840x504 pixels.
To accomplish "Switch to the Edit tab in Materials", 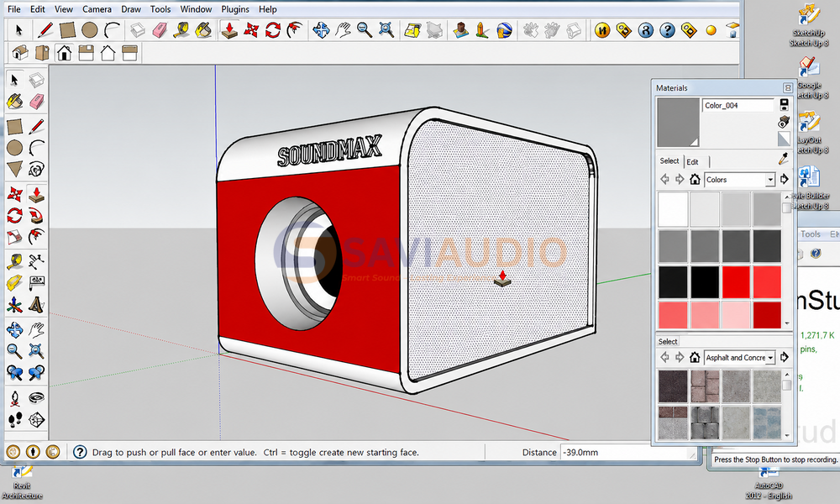I will (693, 162).
